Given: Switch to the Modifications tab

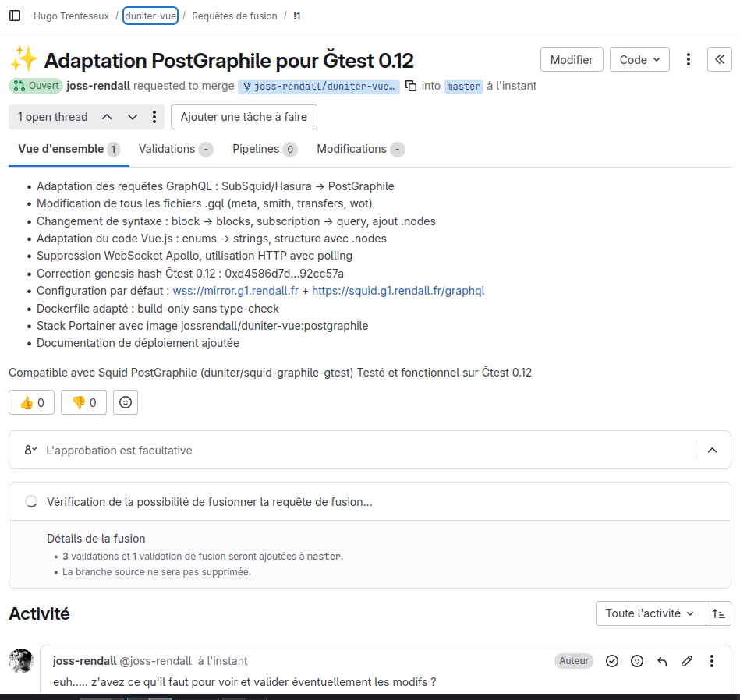Looking at the screenshot, I should [x=351, y=149].
